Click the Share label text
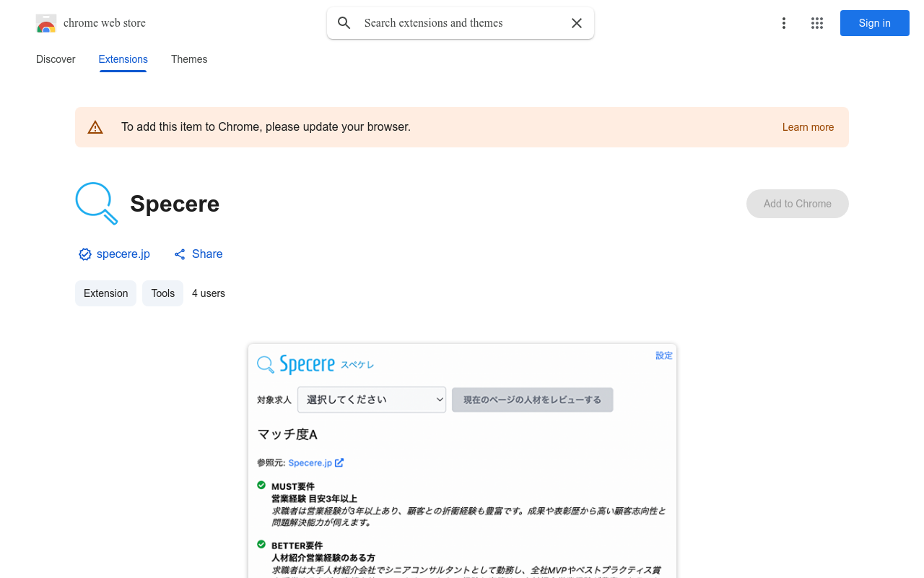Image resolution: width=924 pixels, height=578 pixels. click(x=207, y=254)
